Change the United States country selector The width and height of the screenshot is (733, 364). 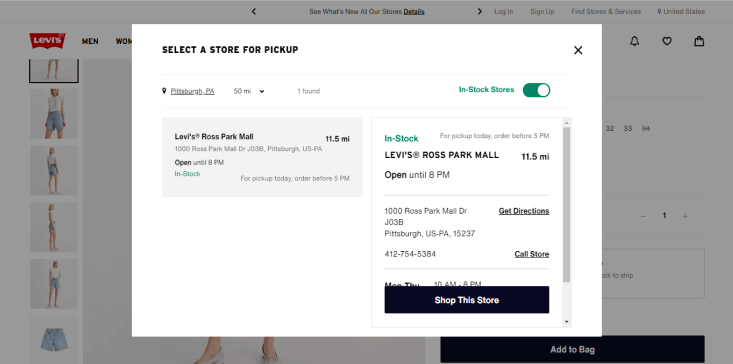point(681,12)
